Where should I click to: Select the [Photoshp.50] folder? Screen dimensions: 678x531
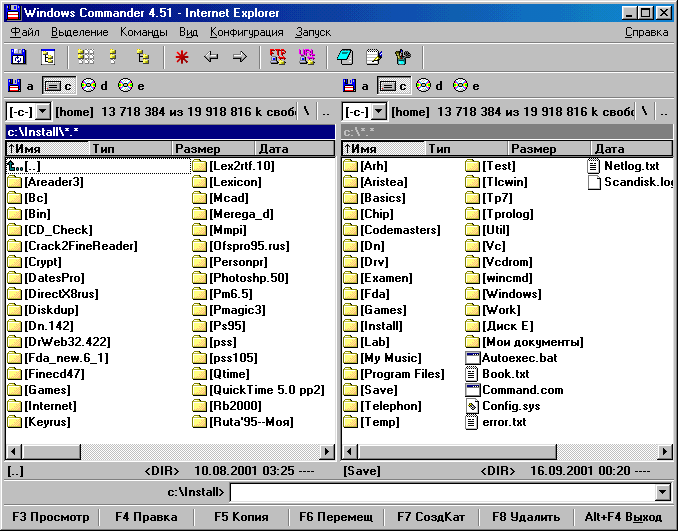point(240,278)
